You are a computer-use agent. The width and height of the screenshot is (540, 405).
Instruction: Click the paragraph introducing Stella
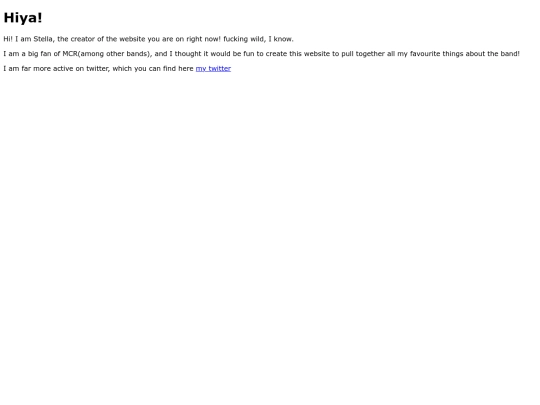coord(148,39)
